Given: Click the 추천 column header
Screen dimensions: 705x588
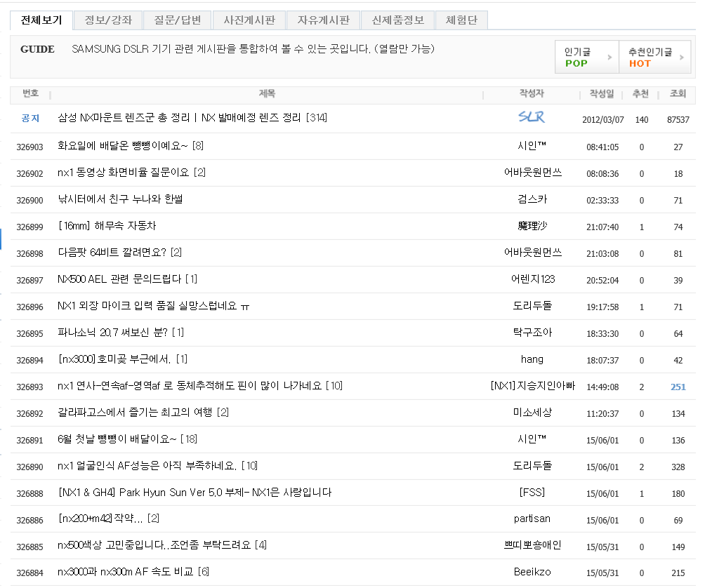Looking at the screenshot, I should (640, 94).
